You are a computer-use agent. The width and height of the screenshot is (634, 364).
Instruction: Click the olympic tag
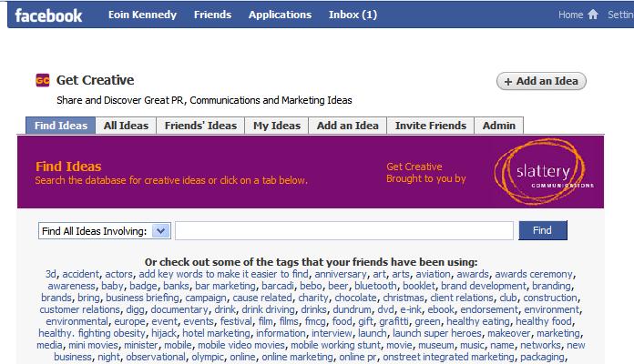pyautogui.click(x=208, y=357)
